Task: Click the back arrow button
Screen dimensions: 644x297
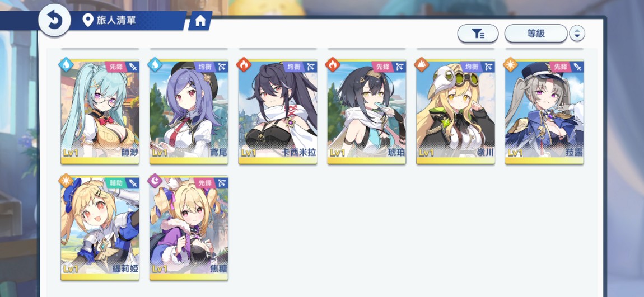Action: coord(55,20)
